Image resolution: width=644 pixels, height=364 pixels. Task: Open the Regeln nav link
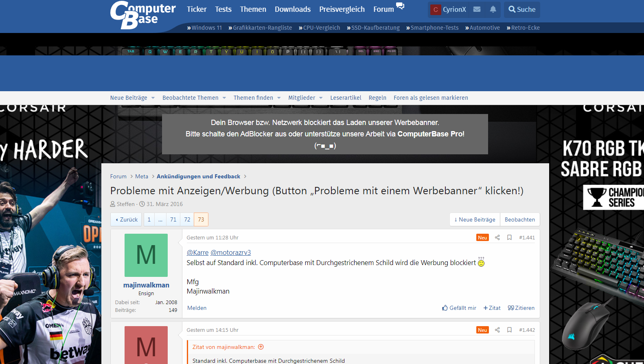[377, 98]
